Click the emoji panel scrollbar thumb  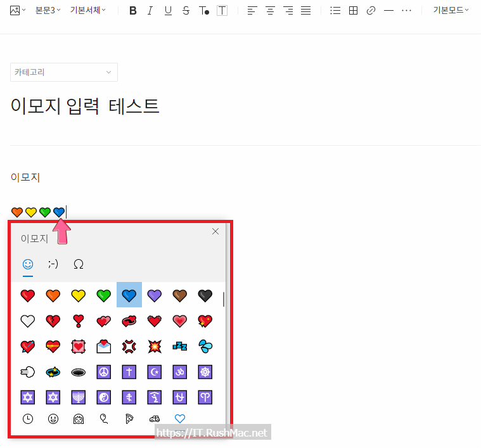pyautogui.click(x=224, y=299)
